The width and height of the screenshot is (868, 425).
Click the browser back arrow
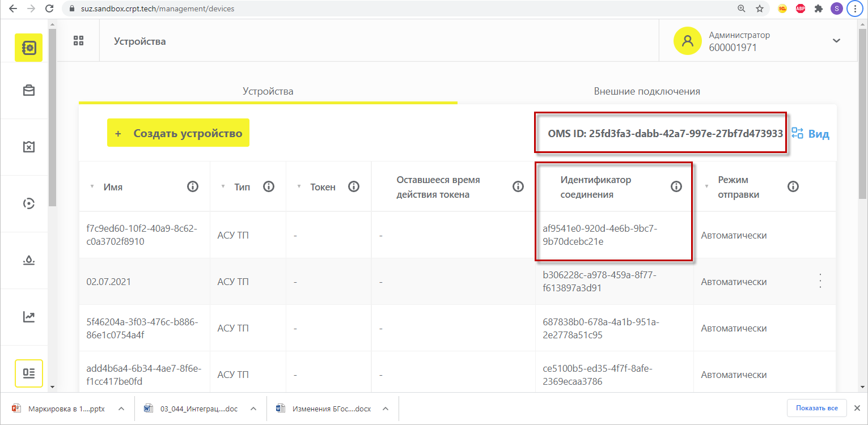pos(12,8)
